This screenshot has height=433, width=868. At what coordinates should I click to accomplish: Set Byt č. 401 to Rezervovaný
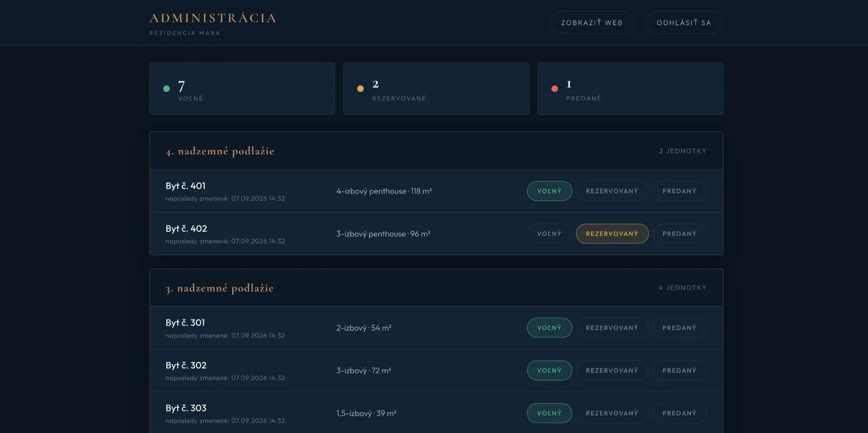coord(612,191)
